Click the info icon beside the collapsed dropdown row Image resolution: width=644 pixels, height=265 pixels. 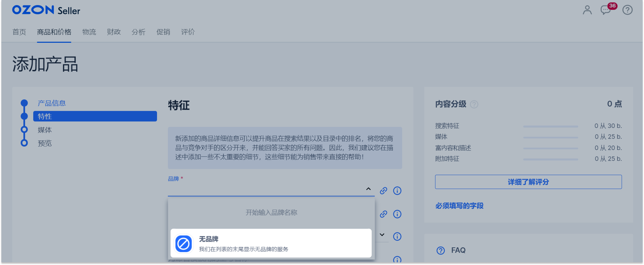tap(397, 236)
